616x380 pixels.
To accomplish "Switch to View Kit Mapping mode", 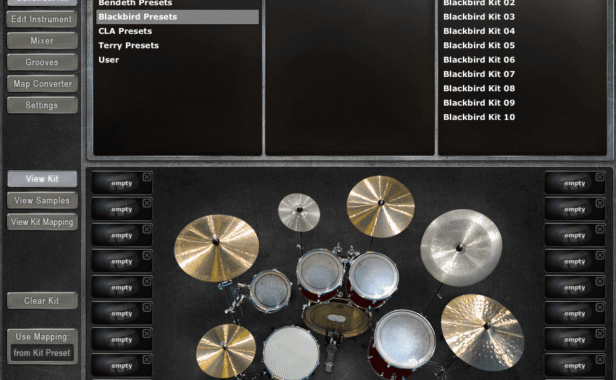I will [x=42, y=222].
